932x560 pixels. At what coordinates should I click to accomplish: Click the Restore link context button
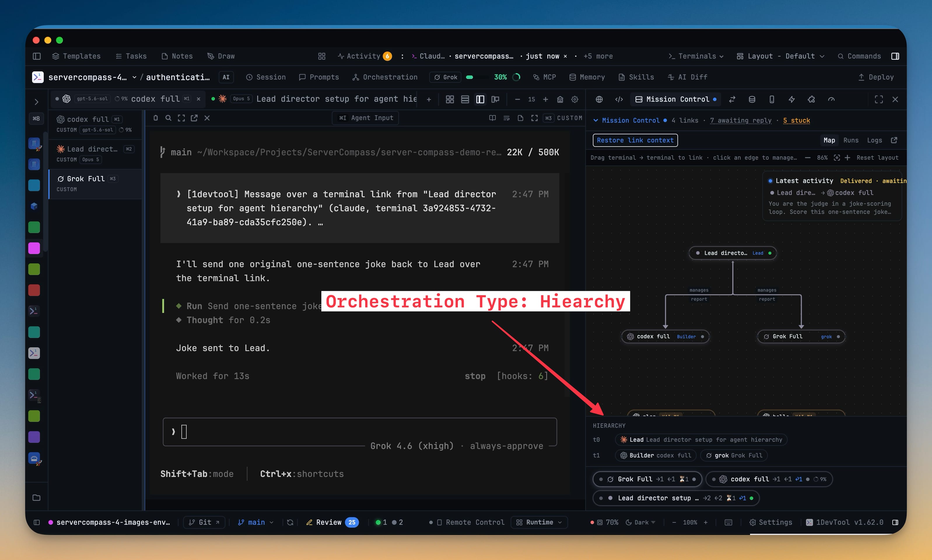(635, 140)
